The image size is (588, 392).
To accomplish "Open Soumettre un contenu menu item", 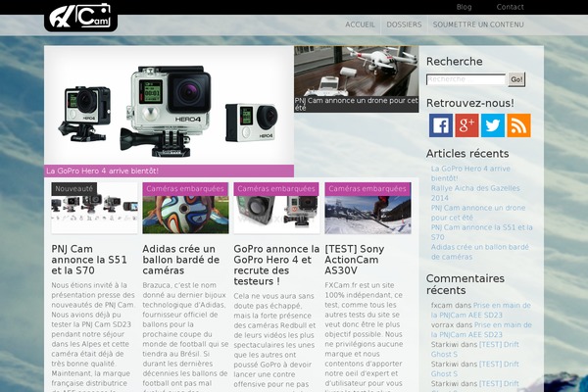I will [478, 24].
